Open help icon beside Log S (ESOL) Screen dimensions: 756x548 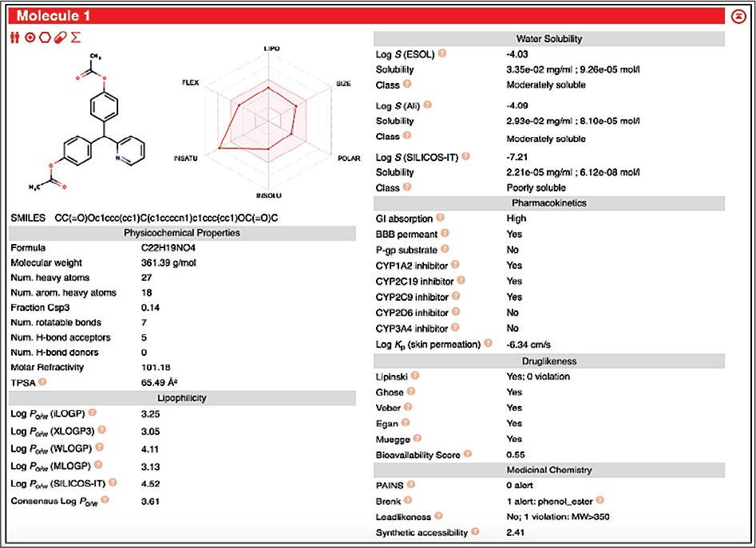pyautogui.click(x=441, y=53)
